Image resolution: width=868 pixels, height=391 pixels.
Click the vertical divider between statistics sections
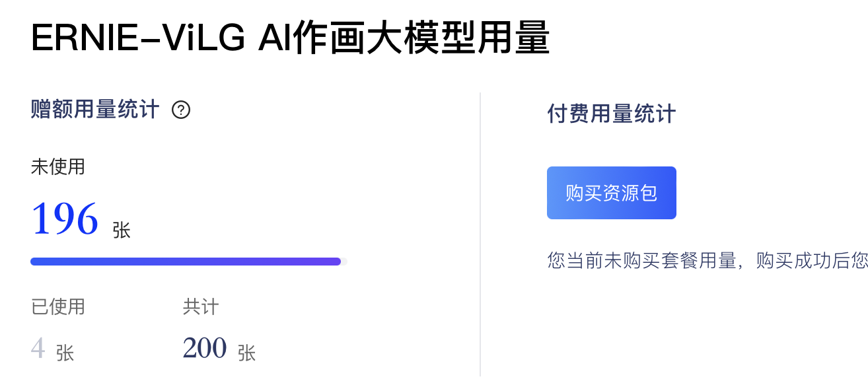[x=480, y=234]
